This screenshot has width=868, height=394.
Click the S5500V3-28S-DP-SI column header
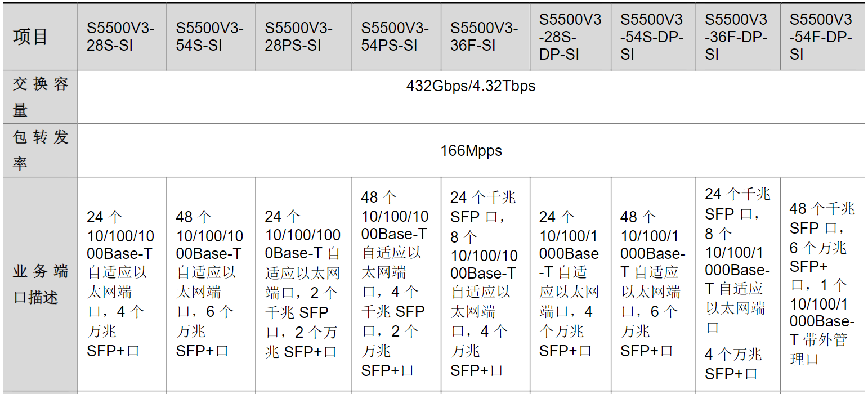tap(571, 37)
